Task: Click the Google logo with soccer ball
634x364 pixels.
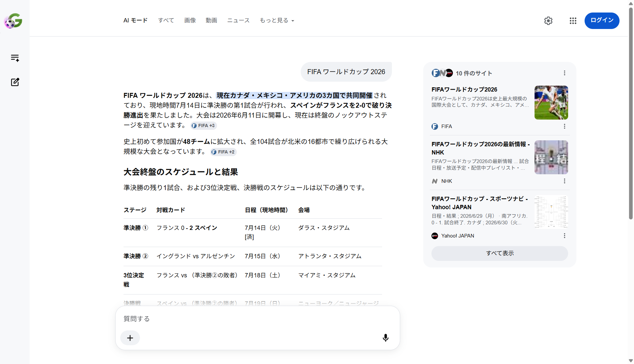Action: point(13,21)
